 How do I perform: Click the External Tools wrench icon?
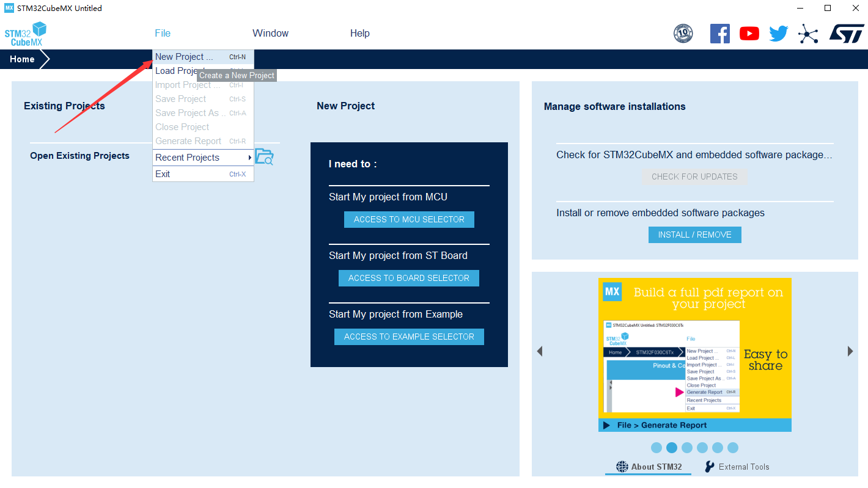click(710, 467)
